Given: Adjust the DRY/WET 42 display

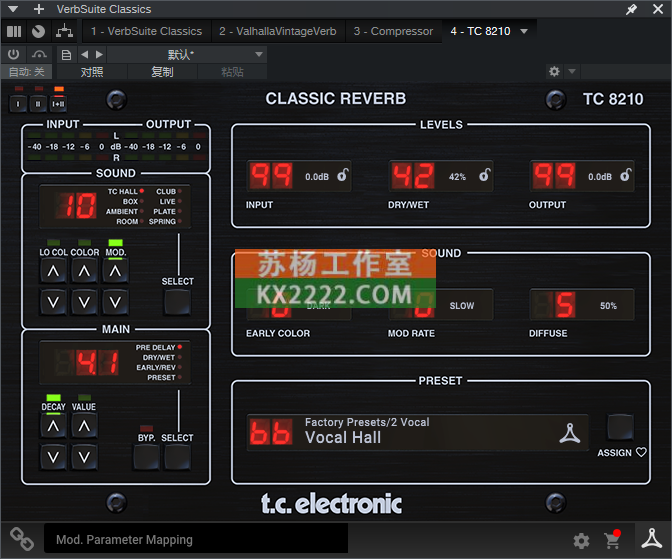Looking at the screenshot, I should point(413,176).
